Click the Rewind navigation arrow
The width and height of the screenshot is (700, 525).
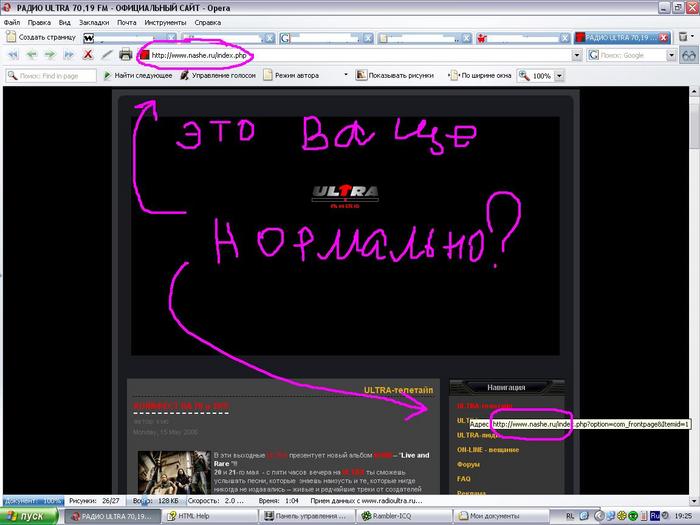[x=13, y=55]
